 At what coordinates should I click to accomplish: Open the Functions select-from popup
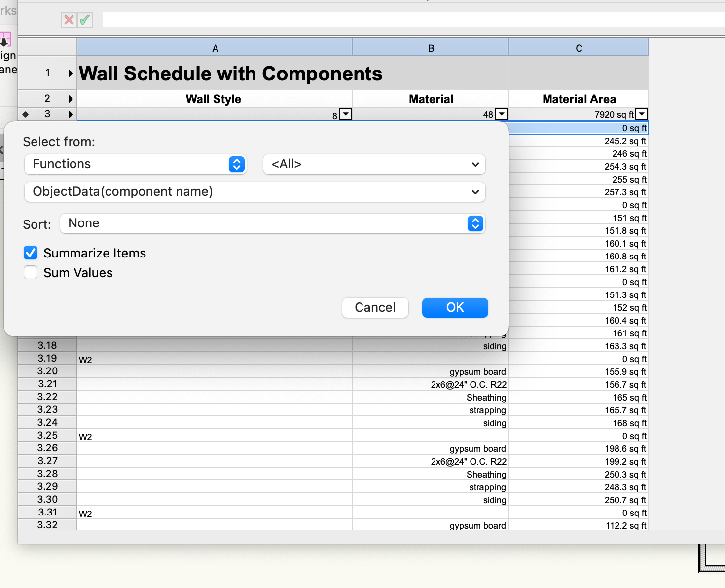click(135, 164)
